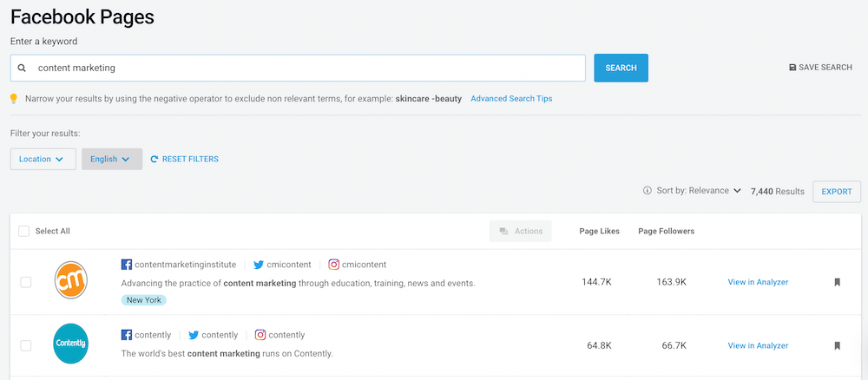This screenshot has height=380, width=868.
Task: Check the Select All checkbox
Action: (24, 231)
